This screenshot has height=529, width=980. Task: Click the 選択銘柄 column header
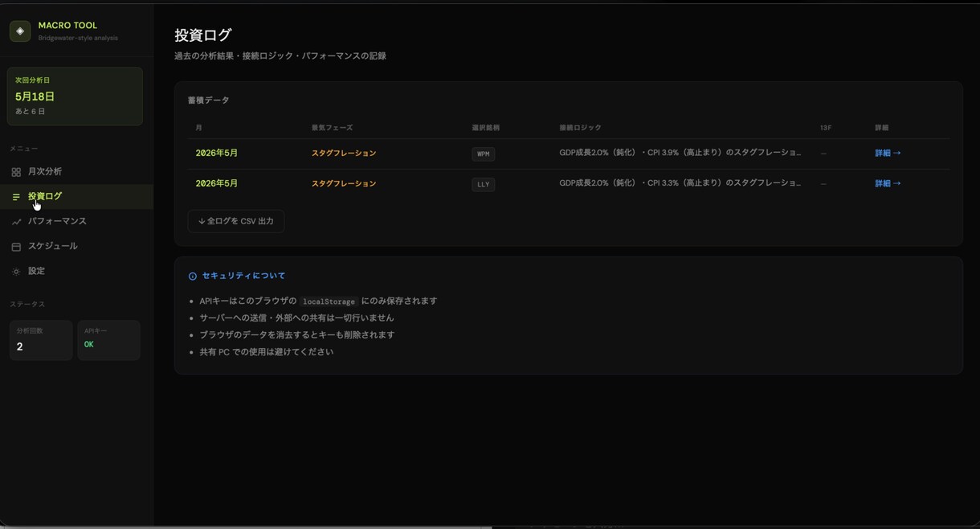tap(486, 128)
